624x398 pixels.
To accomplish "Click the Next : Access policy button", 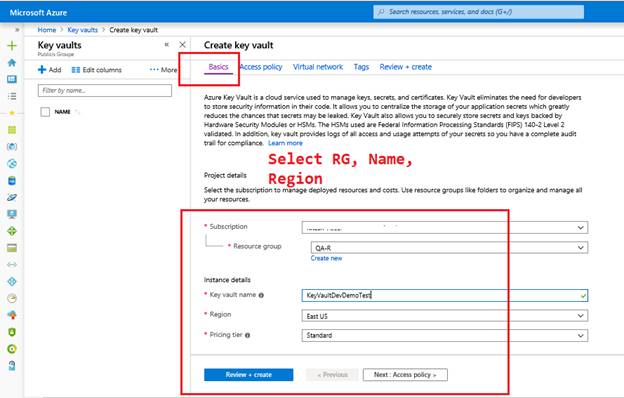I will [x=405, y=375].
